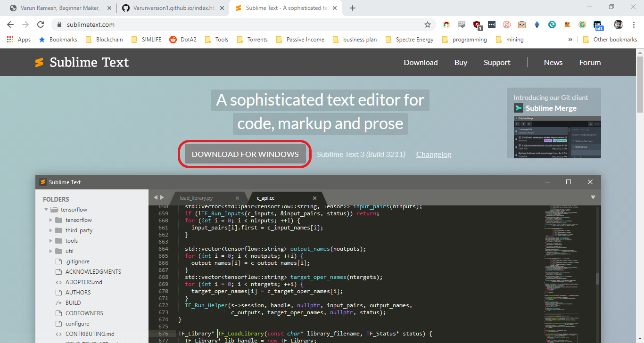Open the ACKNOWLEDGMENTS file
Image resolution: width=644 pixels, height=343 pixels.
(x=88, y=272)
